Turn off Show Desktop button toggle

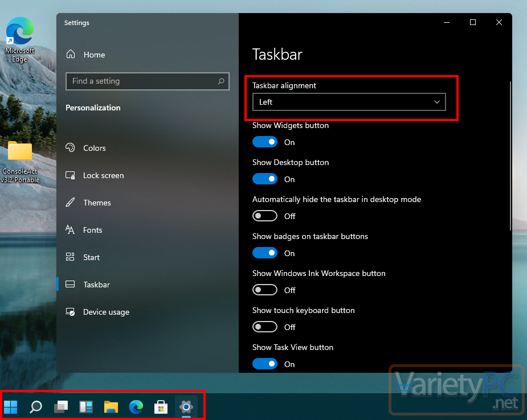coord(265,179)
